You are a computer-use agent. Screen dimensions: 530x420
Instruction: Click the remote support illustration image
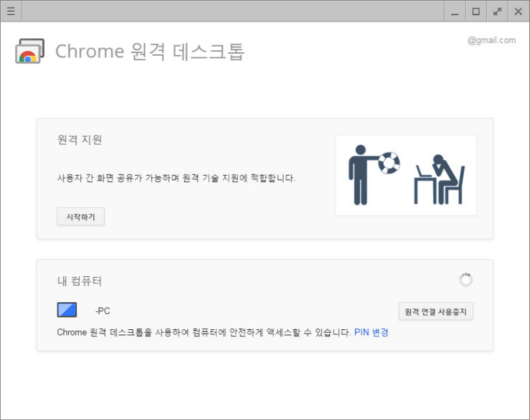[x=406, y=175]
